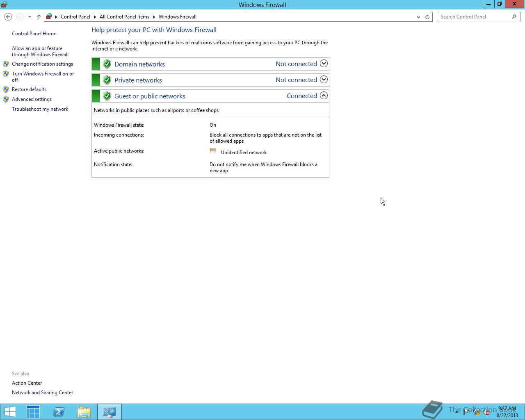Open the Windows Start button
Viewport: 525px width, 420px height.
pyautogui.click(x=10, y=412)
